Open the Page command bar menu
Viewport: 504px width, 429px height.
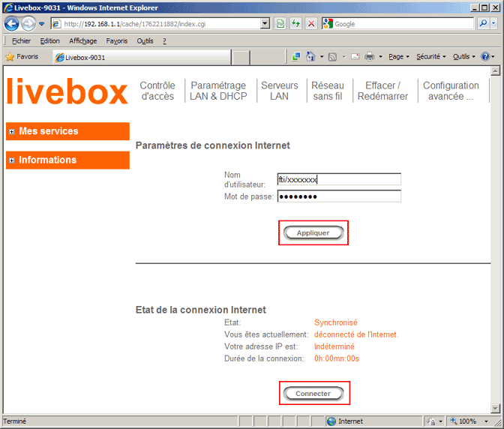(x=398, y=56)
